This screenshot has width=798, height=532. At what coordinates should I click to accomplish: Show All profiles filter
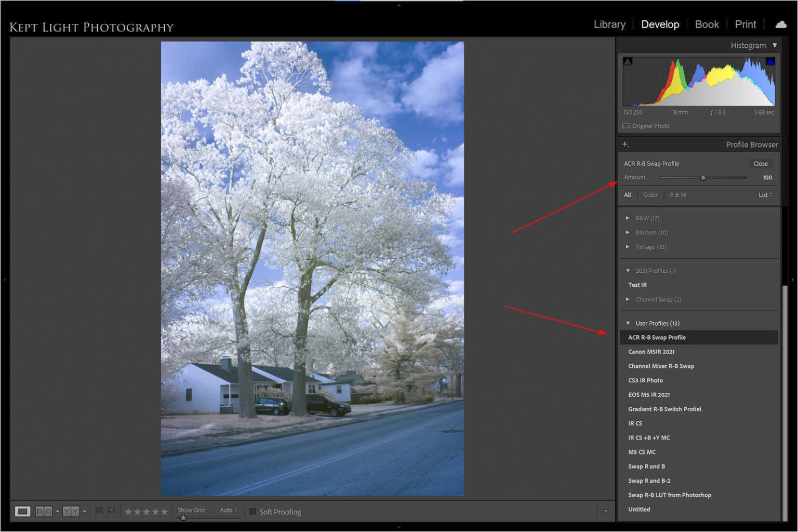tap(628, 195)
